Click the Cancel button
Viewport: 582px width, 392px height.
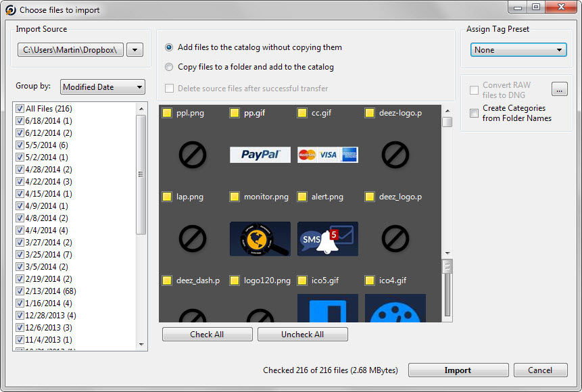(x=541, y=370)
